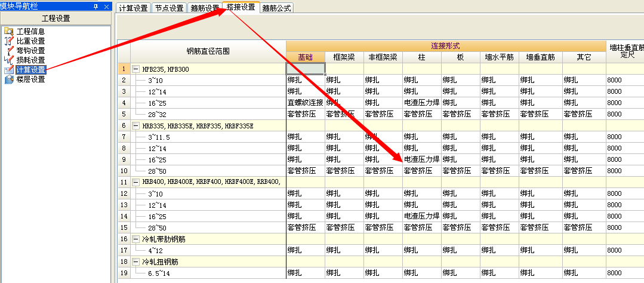Click the 电渣压力焊 cell in row 14
The height and width of the screenshot is (283, 644).
422,216
